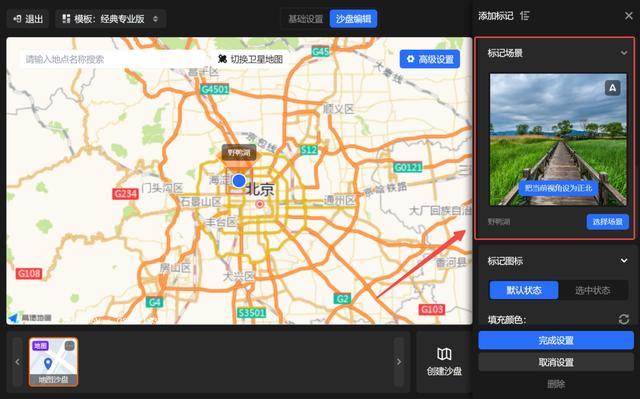
Task: Click the G4501 highway label on map
Action: click(214, 89)
